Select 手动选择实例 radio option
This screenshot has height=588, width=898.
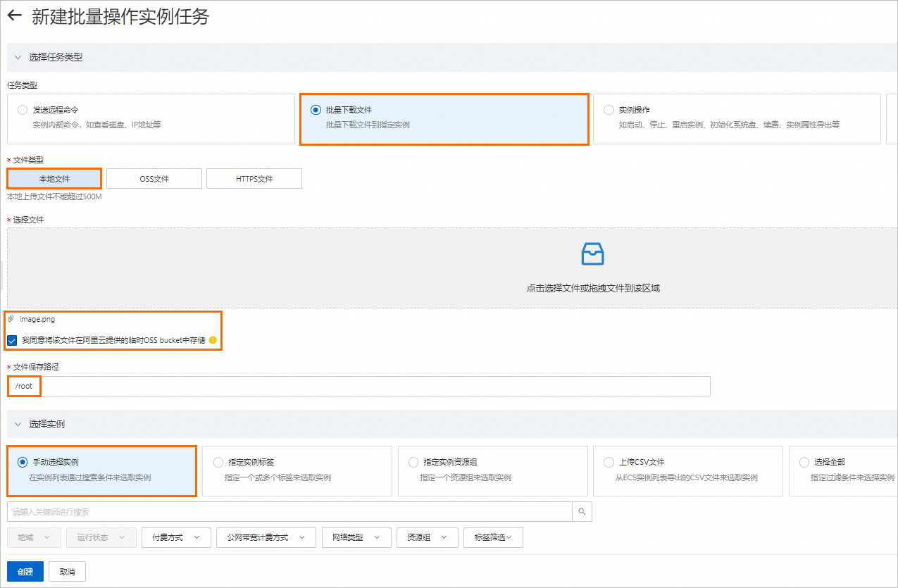click(23, 462)
